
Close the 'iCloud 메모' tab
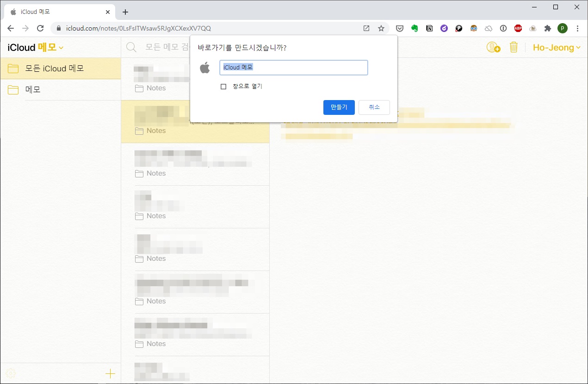coord(107,12)
